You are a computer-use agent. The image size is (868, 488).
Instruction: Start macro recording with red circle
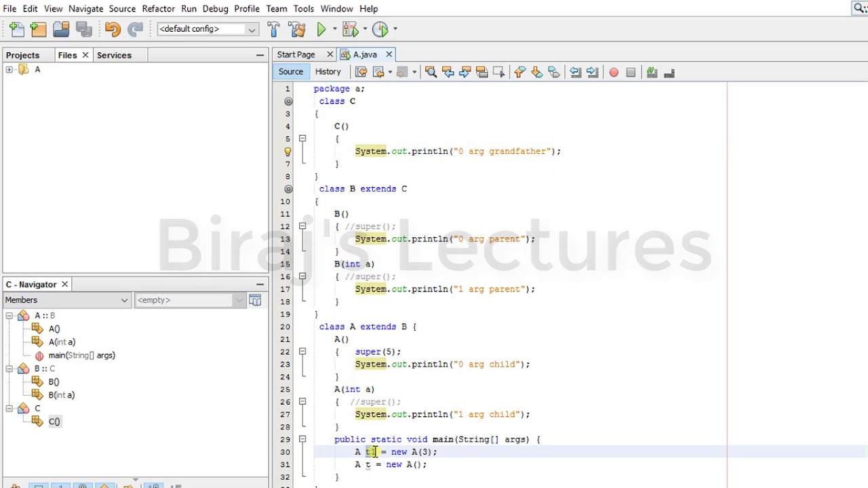pos(614,73)
